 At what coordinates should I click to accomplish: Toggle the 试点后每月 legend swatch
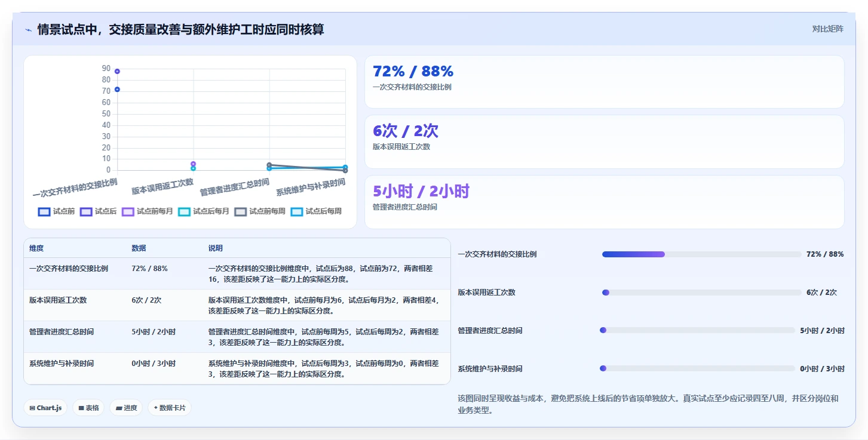184,211
